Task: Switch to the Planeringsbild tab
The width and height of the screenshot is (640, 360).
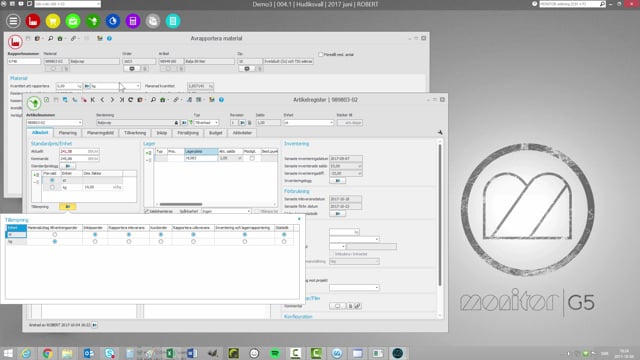Action: pos(100,133)
